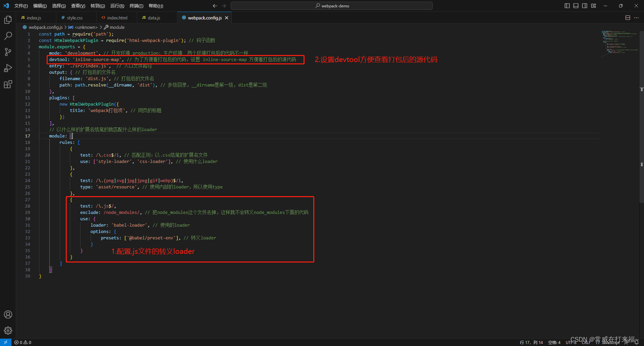Toggle the secondary side bar layout icon
The height and width of the screenshot is (346, 644).
coord(585,6)
